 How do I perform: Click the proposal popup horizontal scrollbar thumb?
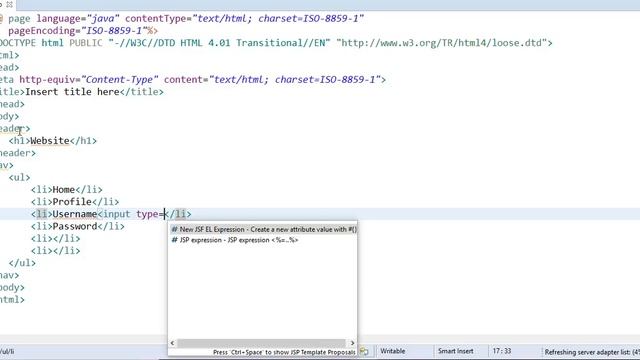(x=262, y=343)
